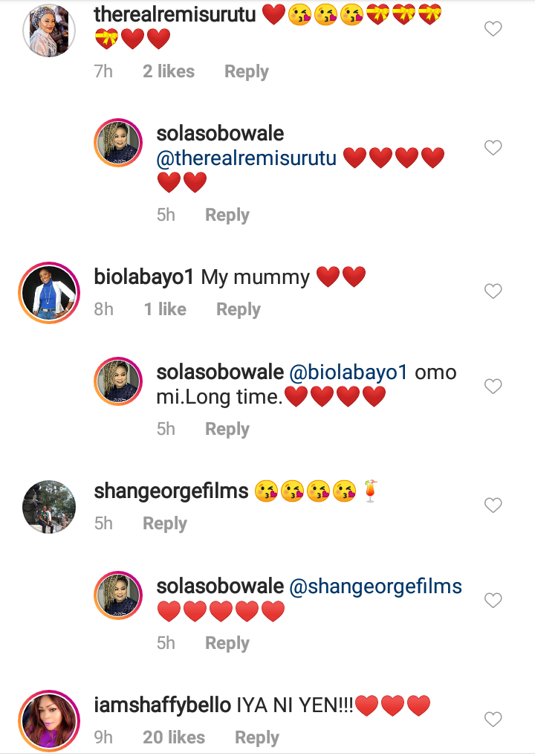Like therealremisurutu's comment with the heart
535x756 pixels.
click(493, 29)
